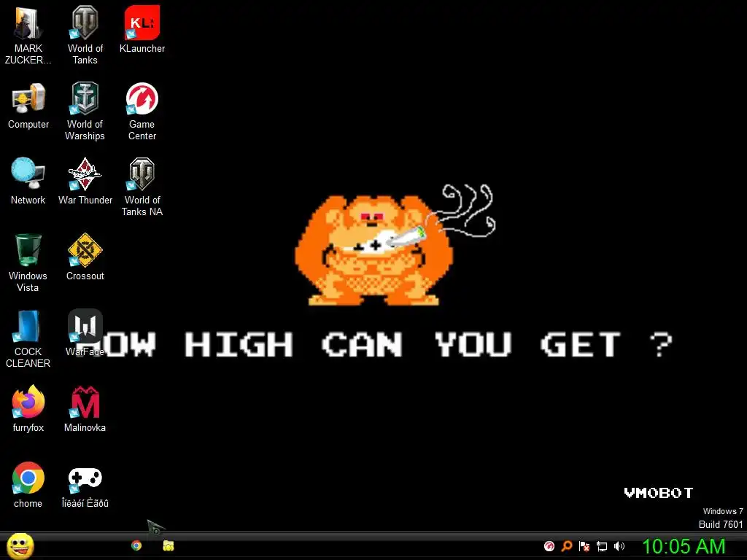The image size is (747, 560).
Task: Launch World of Warships shortcut
Action: click(85, 98)
